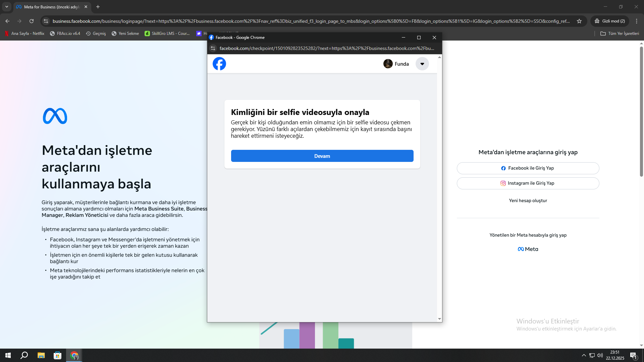Screen dimensions: 644x362
Task: Click the blue Meta infinity logo
Action: [x=55, y=116]
